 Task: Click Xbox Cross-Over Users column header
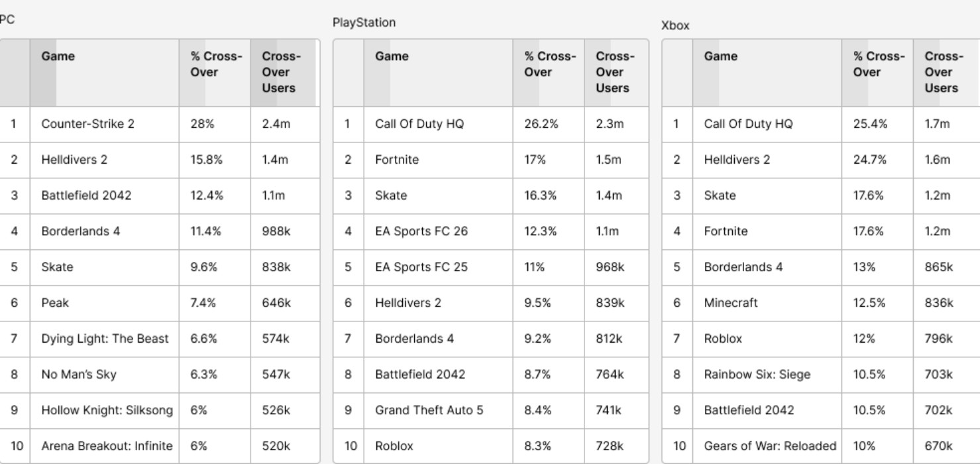[946, 72]
